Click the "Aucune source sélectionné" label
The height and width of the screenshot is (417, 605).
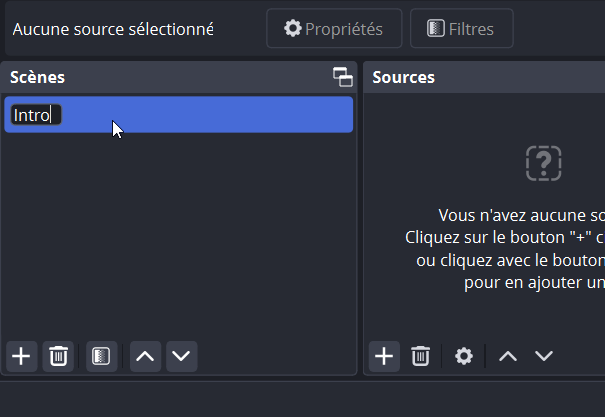click(113, 29)
